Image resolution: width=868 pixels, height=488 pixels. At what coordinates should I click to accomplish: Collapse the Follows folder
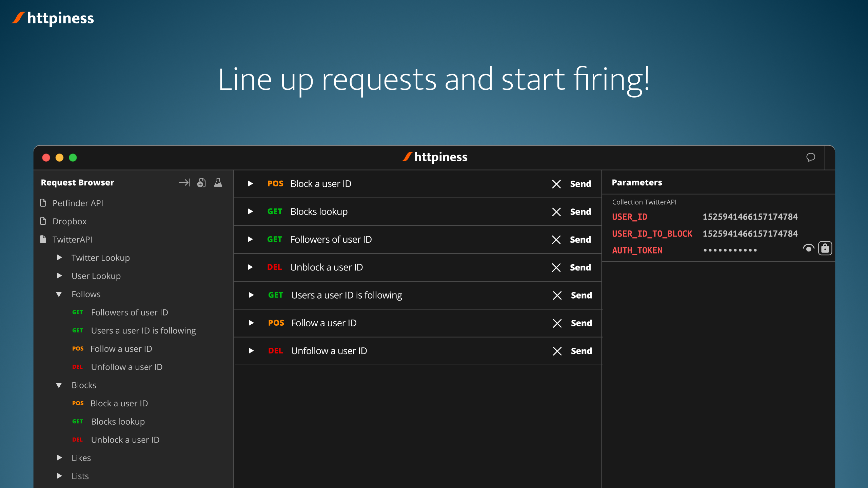[59, 294]
